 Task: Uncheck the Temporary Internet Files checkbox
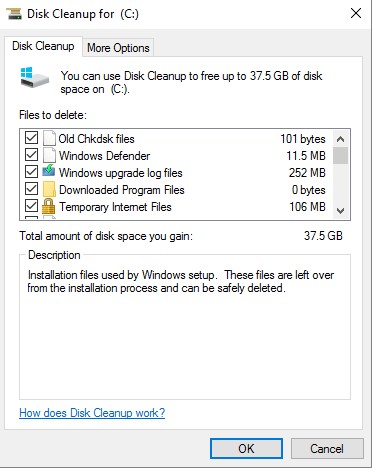pos(31,206)
